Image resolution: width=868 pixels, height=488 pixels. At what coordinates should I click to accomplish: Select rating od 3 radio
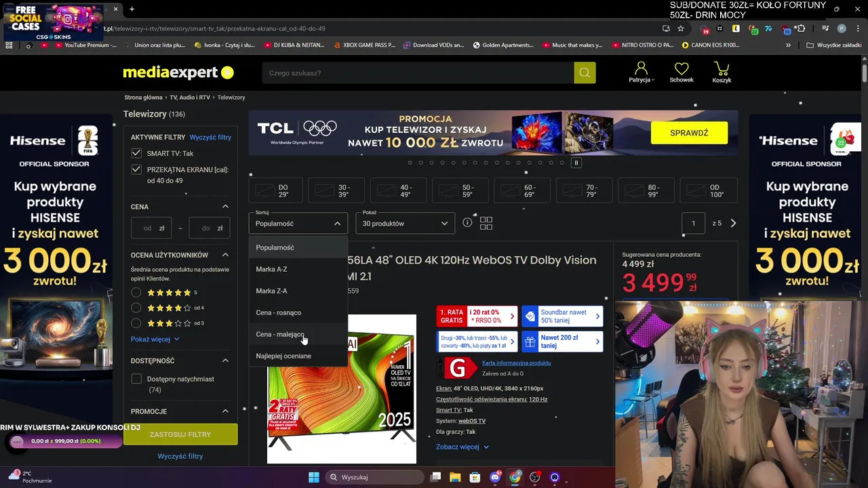click(136, 323)
